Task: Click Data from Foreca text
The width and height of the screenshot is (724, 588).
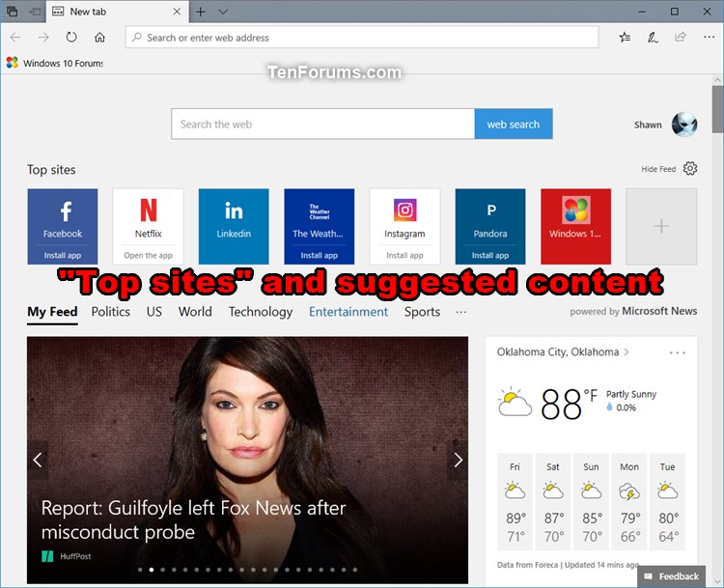Action: coord(527,565)
